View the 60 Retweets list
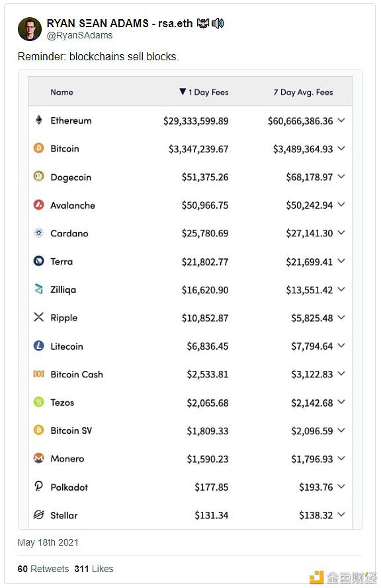The image size is (381, 588). pos(43,569)
